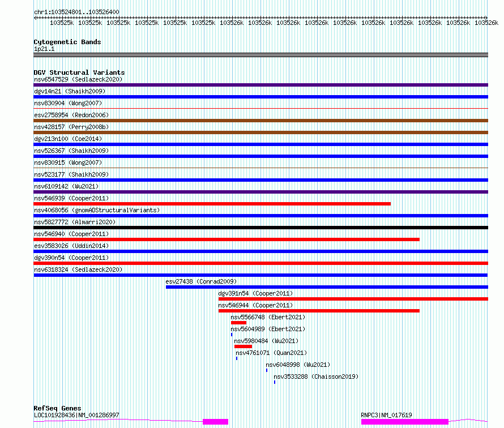The width and height of the screenshot is (504, 428).
Task: Open nsv830904 (Wong2007) variant label
Action: pos(68,103)
